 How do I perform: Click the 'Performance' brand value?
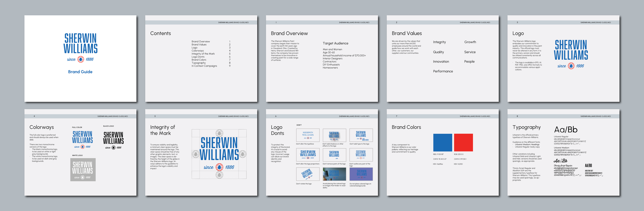click(x=443, y=71)
